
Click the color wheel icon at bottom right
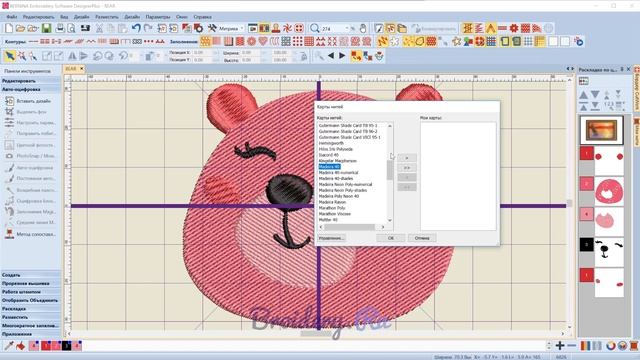pos(611,346)
